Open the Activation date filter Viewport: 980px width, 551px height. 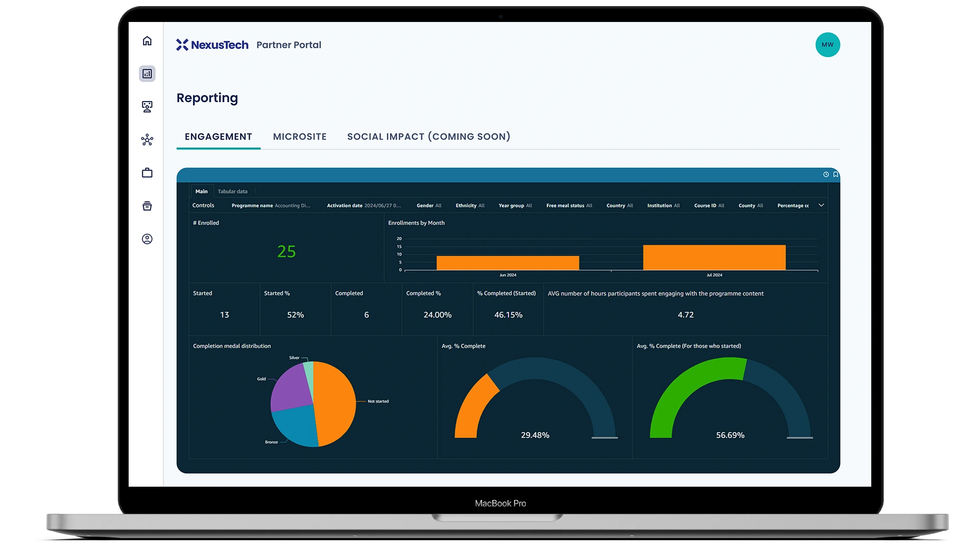(363, 206)
